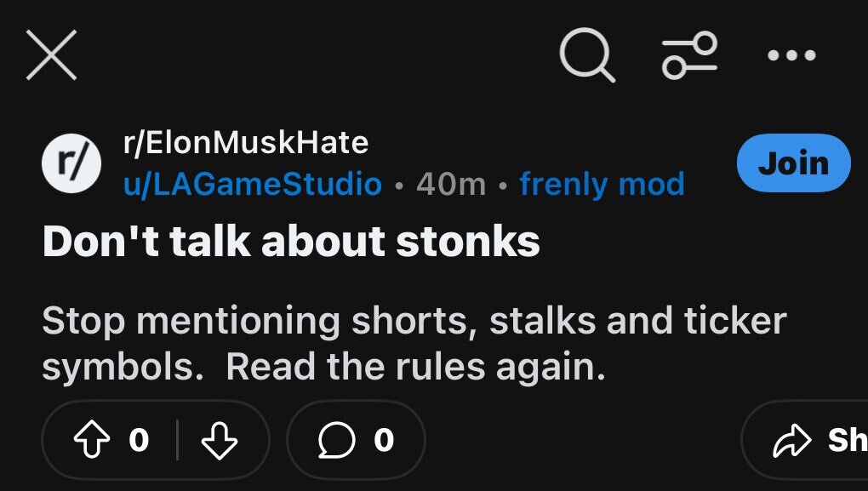868x491 pixels.
Task: Open the comment sort and filter sliders icon
Action: [x=690, y=56]
